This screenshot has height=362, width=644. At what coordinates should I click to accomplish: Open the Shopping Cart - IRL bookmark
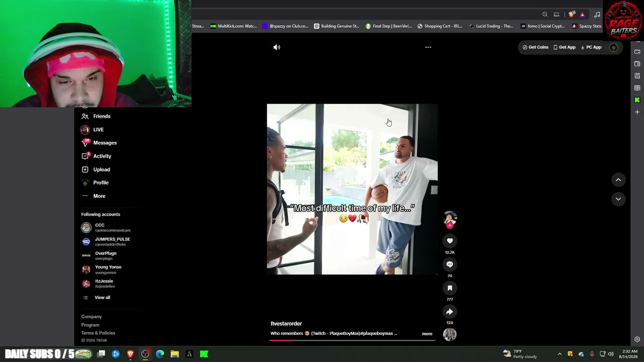440,26
